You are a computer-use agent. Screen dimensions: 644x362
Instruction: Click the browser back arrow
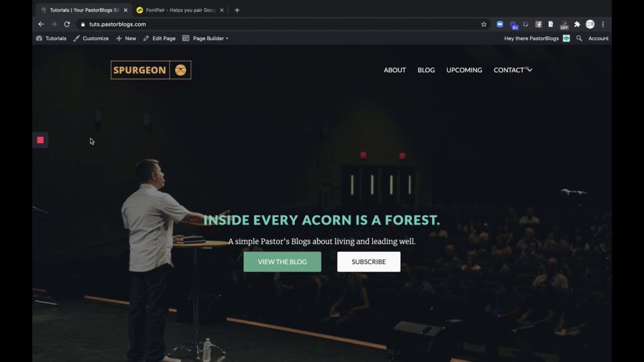click(x=41, y=25)
